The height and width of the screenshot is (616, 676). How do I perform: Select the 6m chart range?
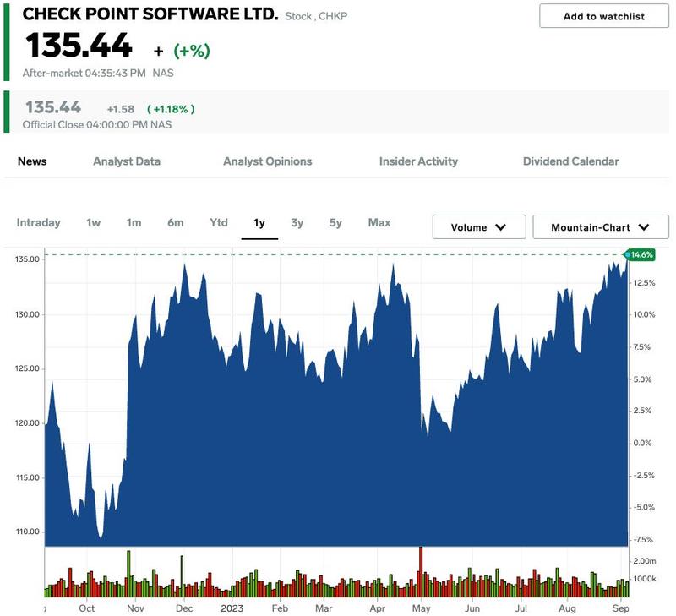(176, 222)
